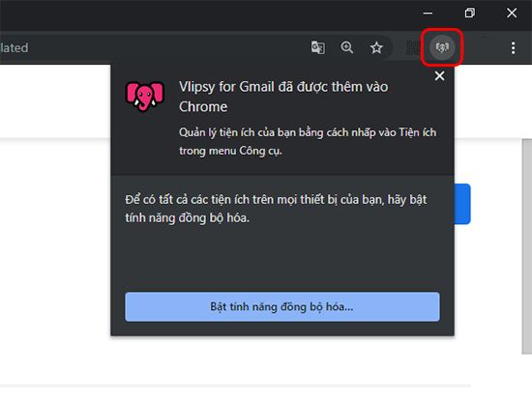Click Bật tính năng đồng bộ hóa button
This screenshot has width=532, height=399.
click(x=282, y=307)
